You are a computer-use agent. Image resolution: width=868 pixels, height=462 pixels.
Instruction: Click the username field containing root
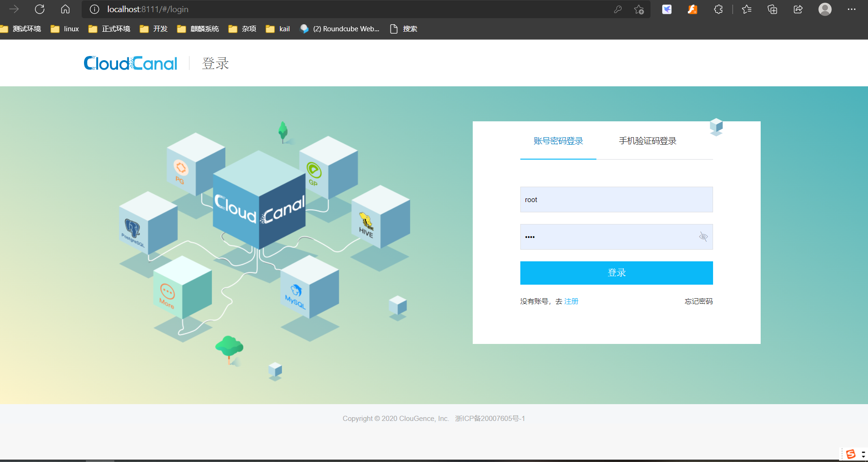(616, 200)
